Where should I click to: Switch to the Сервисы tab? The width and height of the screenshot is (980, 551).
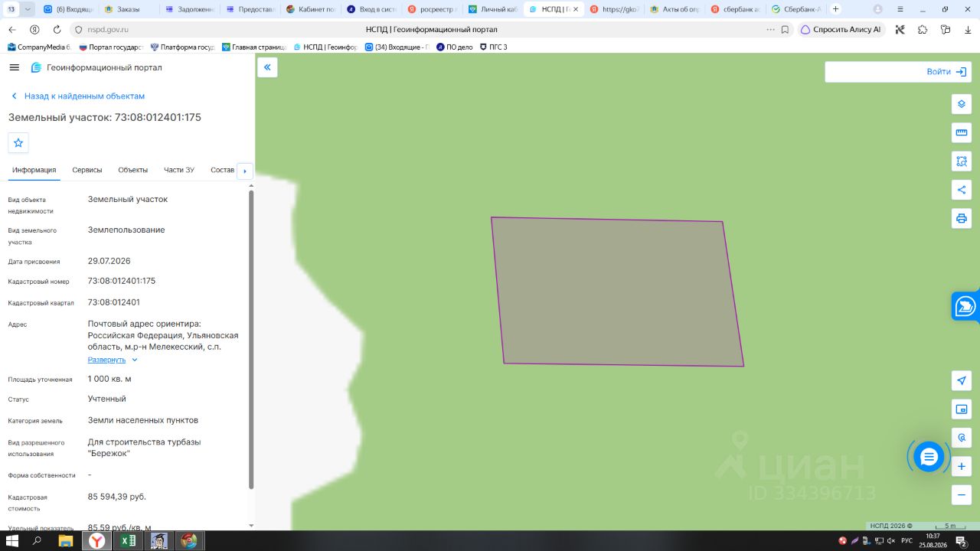click(87, 170)
